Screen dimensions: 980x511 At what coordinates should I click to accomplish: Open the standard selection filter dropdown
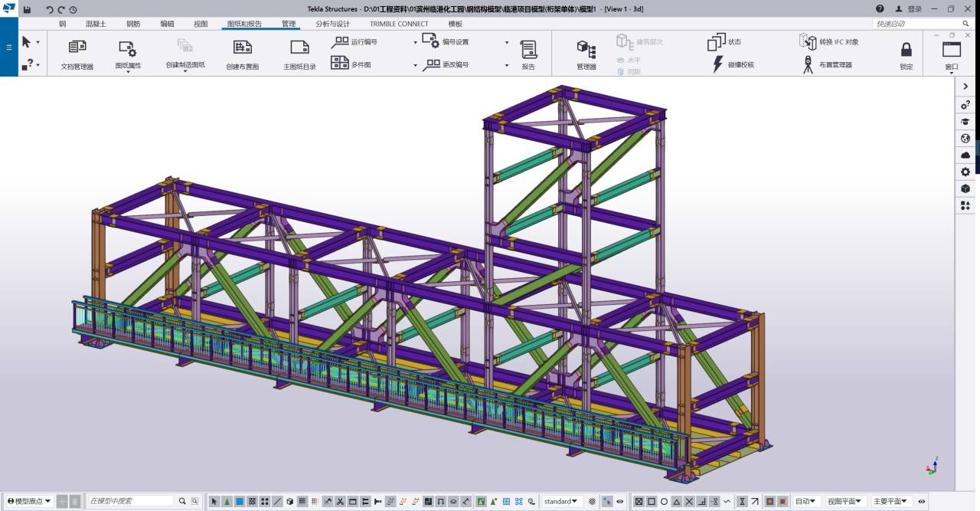click(561, 502)
